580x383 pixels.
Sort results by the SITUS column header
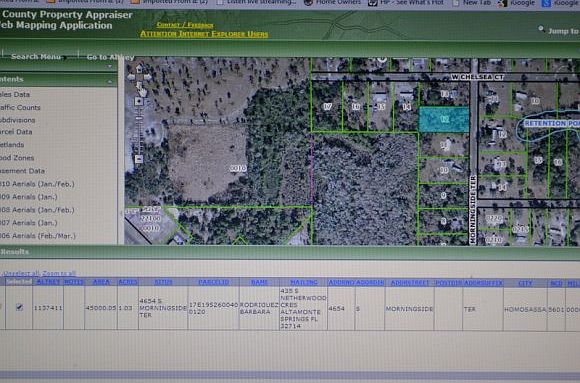163,282
